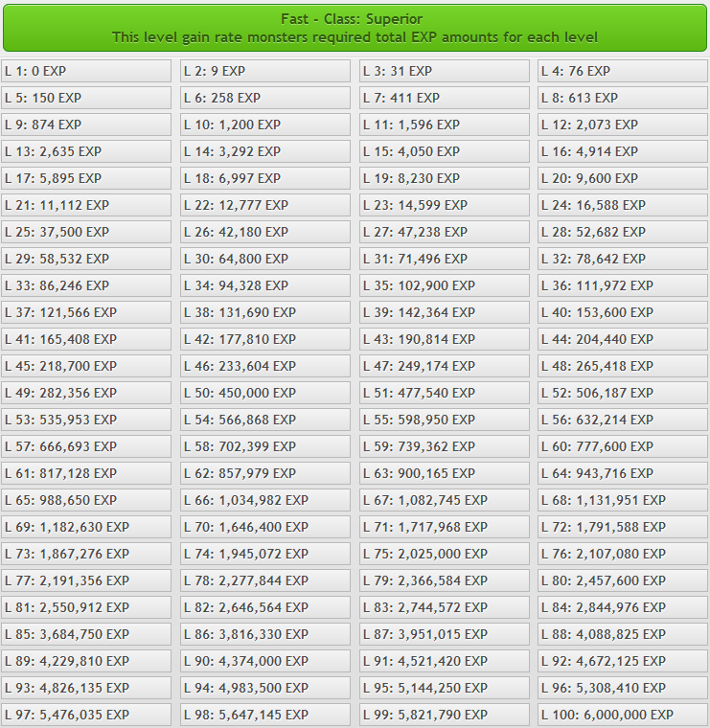Select 'L 83: 2,744,572 EXP' entry
The width and height of the screenshot is (710, 728).
click(444, 607)
